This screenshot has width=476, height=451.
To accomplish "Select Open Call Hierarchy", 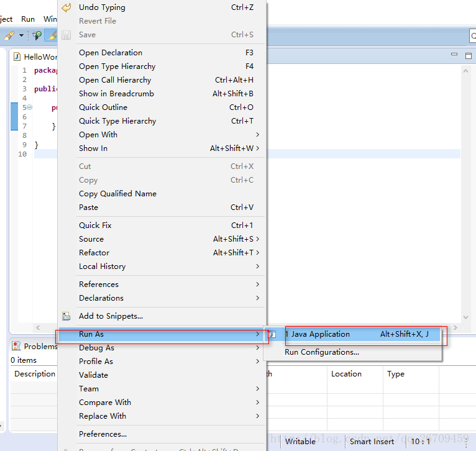I will [162, 80].
